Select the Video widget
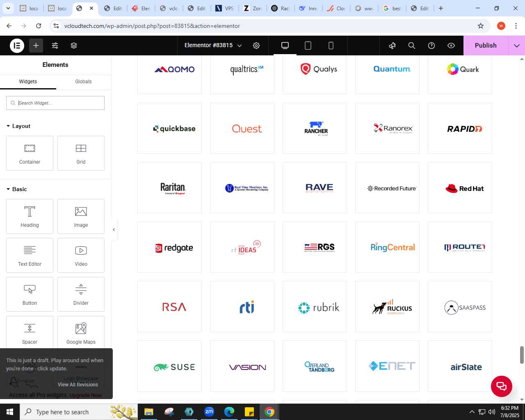This screenshot has height=420, width=525. [81, 255]
